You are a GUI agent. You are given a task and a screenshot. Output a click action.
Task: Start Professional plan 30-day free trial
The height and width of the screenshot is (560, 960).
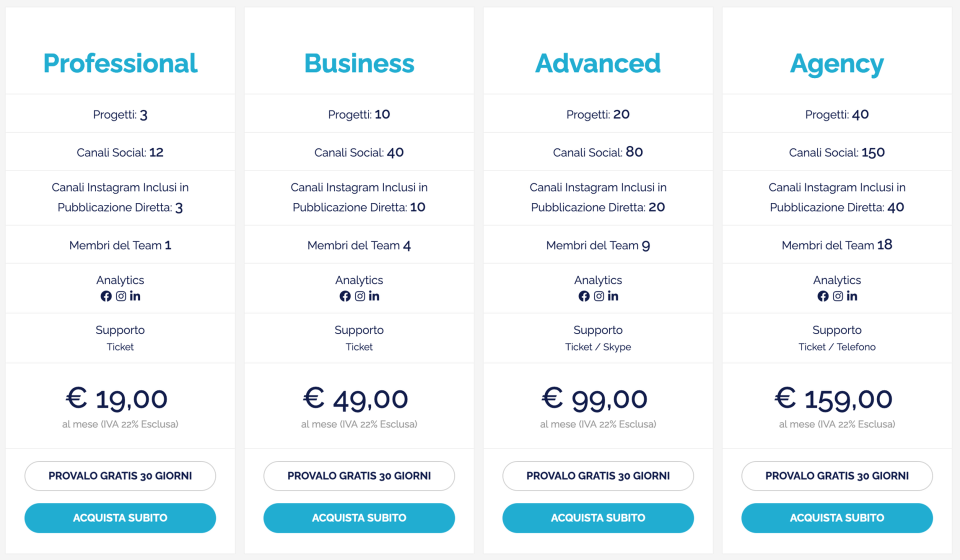click(x=120, y=475)
